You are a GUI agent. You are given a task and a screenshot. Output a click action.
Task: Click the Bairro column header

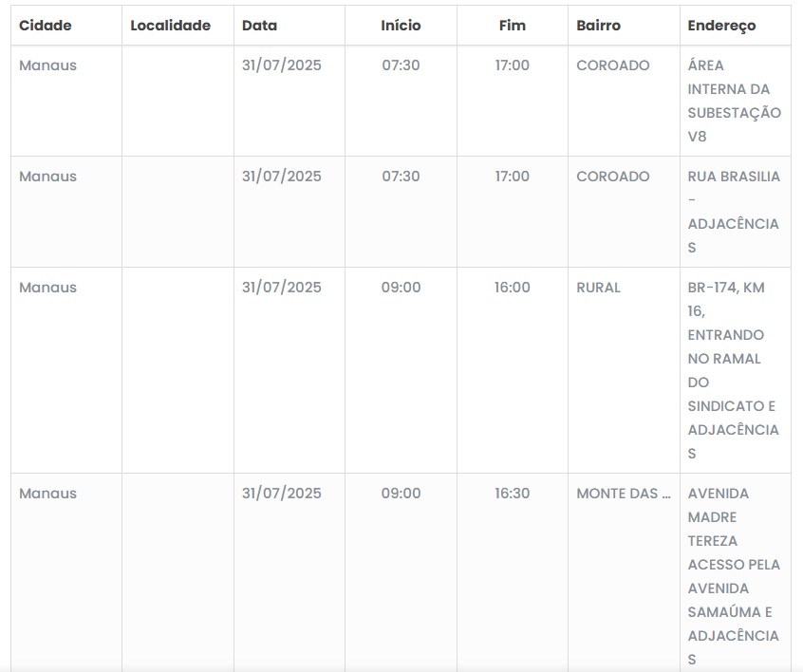coord(598,26)
